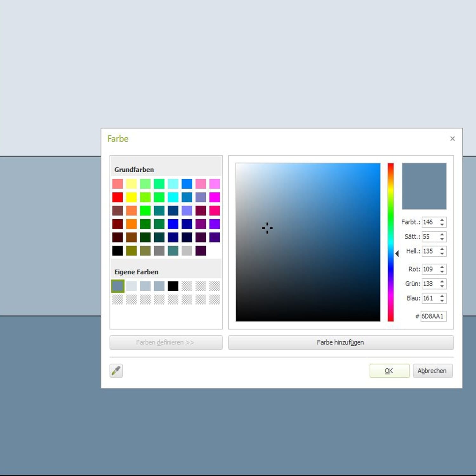476x476 pixels.
Task: Click the eyedropper color picker icon
Action: tap(116, 371)
